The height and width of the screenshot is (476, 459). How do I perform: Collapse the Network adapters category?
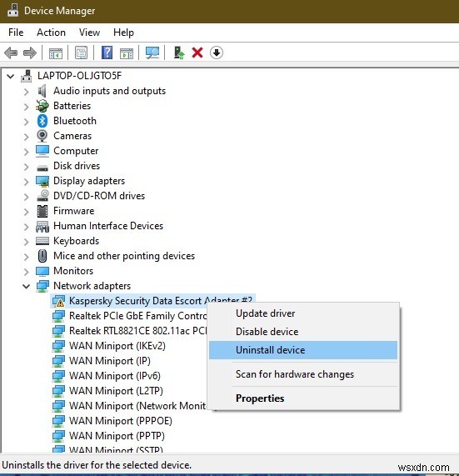[x=27, y=286]
